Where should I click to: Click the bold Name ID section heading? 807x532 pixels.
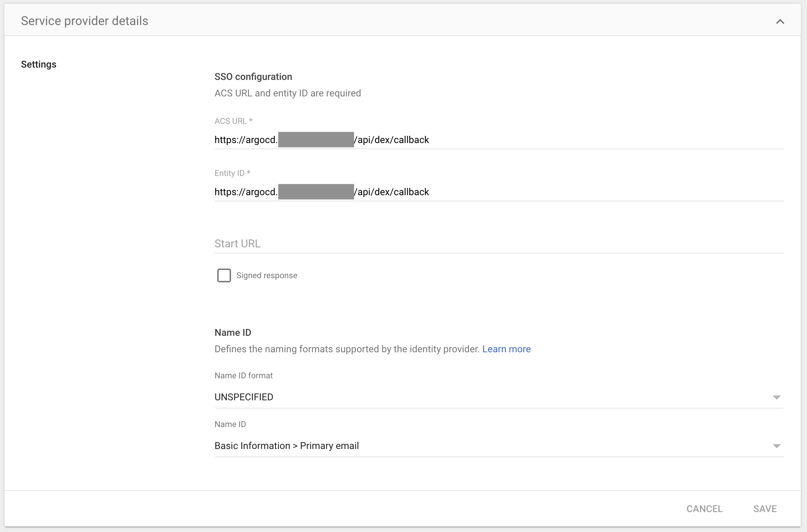(x=233, y=333)
